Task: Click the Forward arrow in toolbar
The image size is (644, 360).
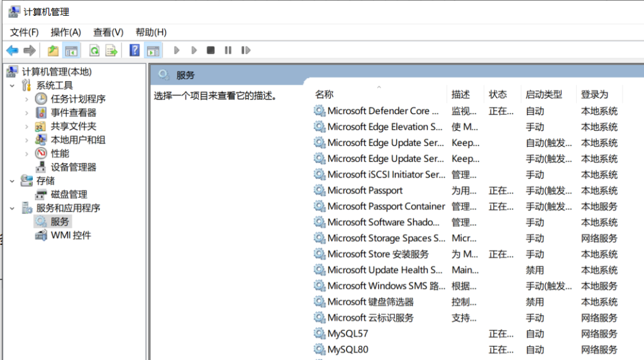Action: coord(30,50)
